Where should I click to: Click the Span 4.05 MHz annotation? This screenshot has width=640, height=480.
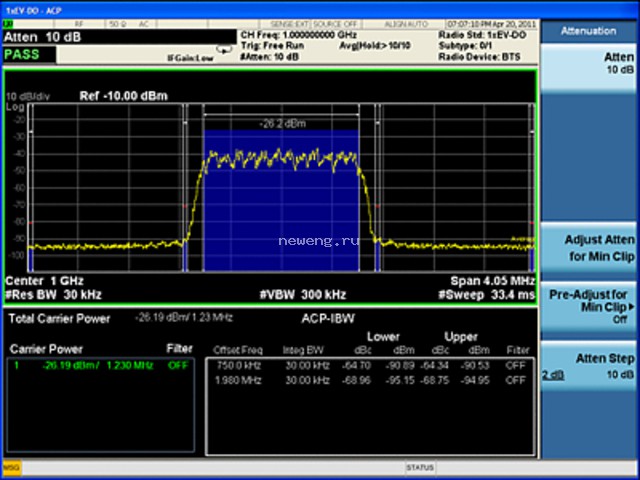[493, 281]
